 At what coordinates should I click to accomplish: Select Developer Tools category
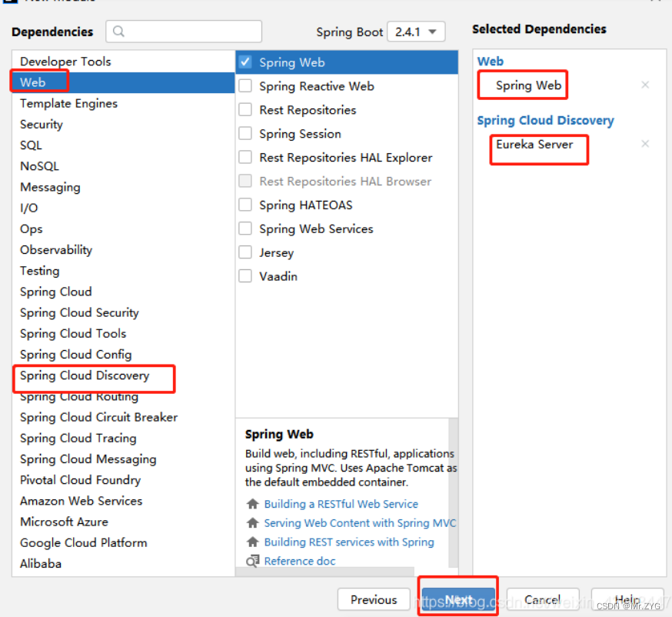[x=124, y=62]
